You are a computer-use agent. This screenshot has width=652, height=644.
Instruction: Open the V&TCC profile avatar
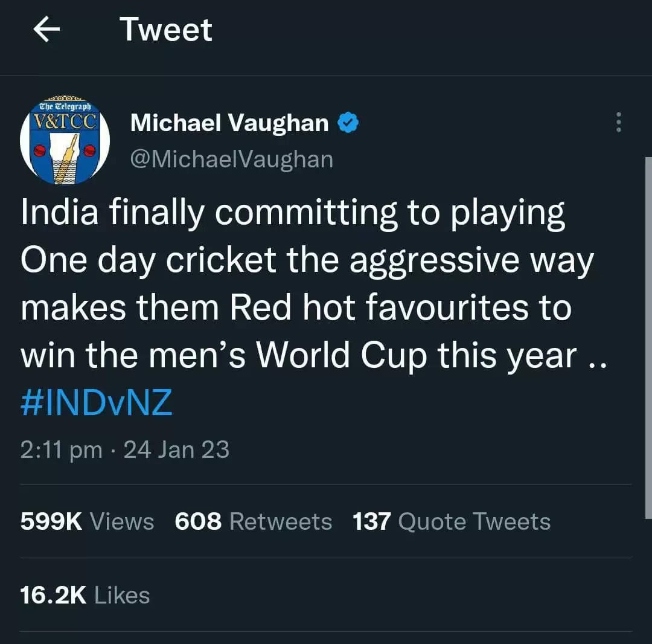tap(65, 141)
